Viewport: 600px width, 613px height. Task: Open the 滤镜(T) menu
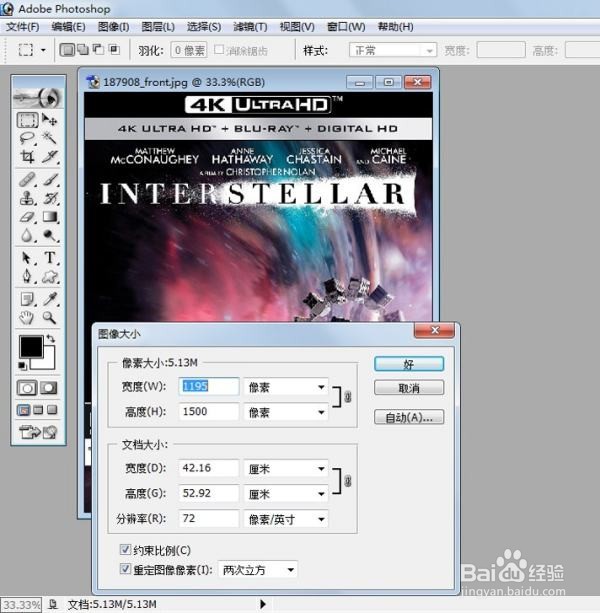coord(250,27)
